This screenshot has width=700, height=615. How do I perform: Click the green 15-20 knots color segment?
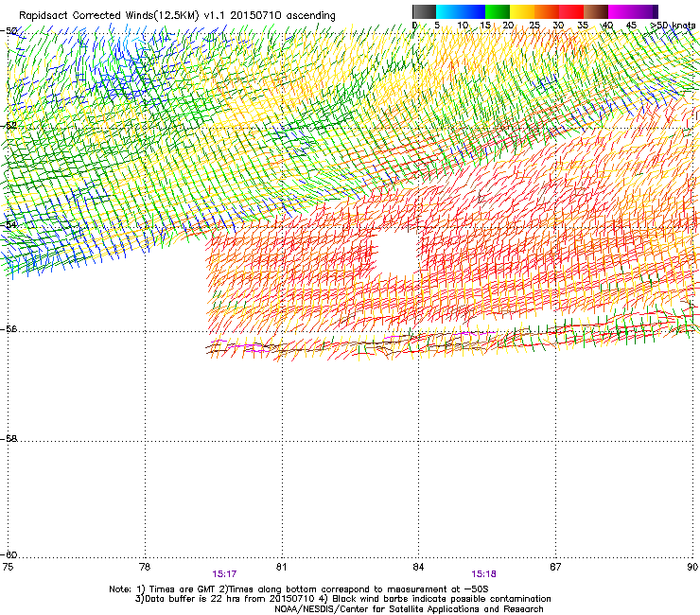click(x=498, y=11)
